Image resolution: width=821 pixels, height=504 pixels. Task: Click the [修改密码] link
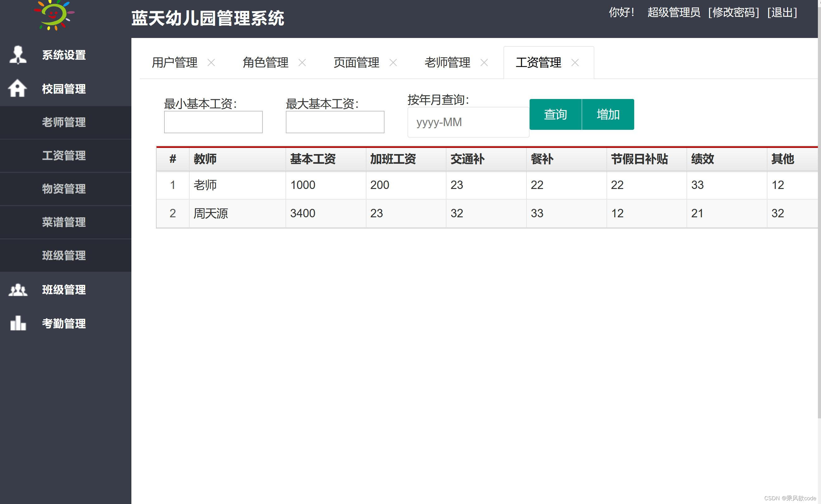(x=733, y=13)
